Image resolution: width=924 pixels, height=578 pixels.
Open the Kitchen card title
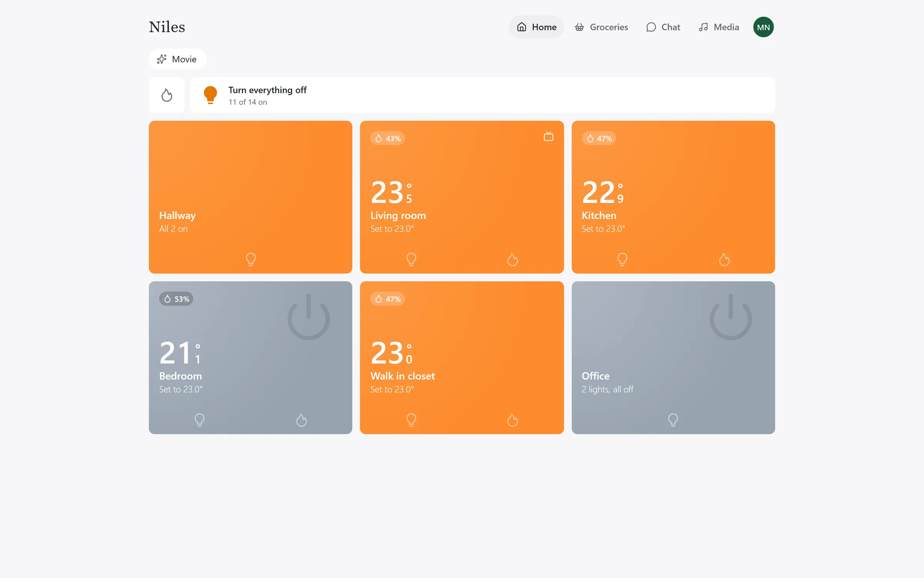point(599,215)
